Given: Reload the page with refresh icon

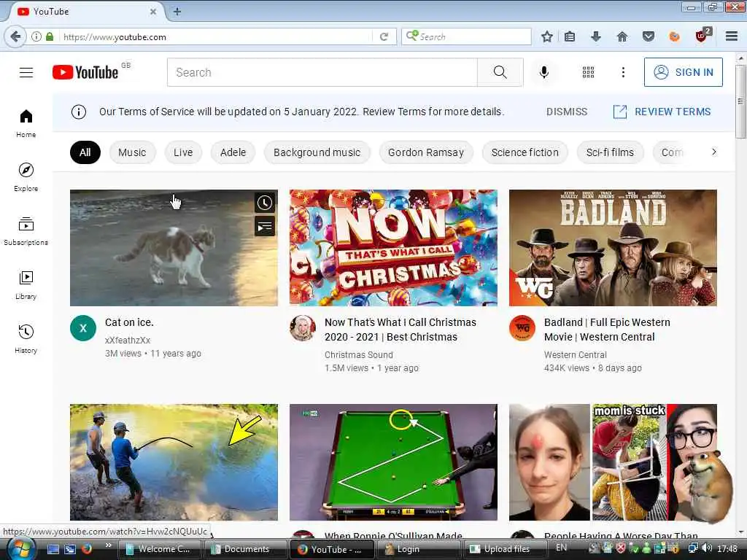Looking at the screenshot, I should (x=384, y=36).
